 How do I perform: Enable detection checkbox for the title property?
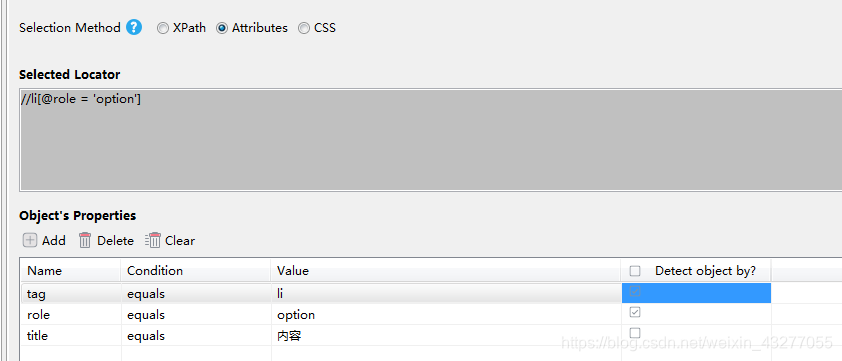(x=635, y=333)
